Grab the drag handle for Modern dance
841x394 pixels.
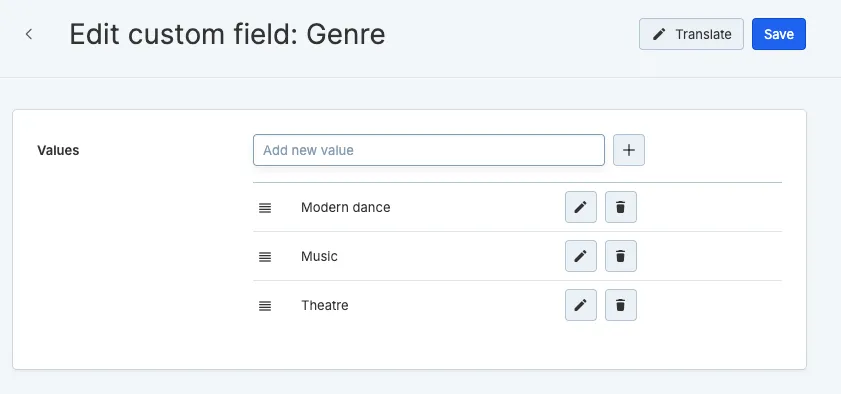(265, 207)
